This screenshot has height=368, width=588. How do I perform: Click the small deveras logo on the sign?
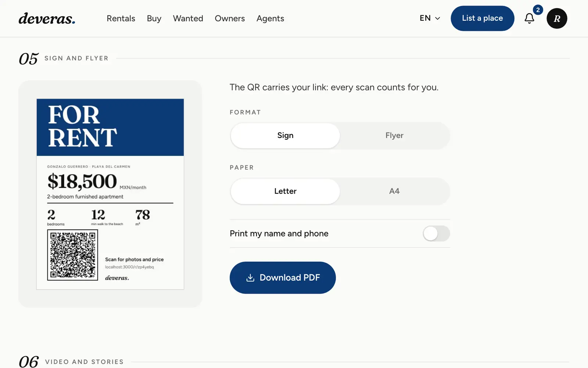pos(117,278)
